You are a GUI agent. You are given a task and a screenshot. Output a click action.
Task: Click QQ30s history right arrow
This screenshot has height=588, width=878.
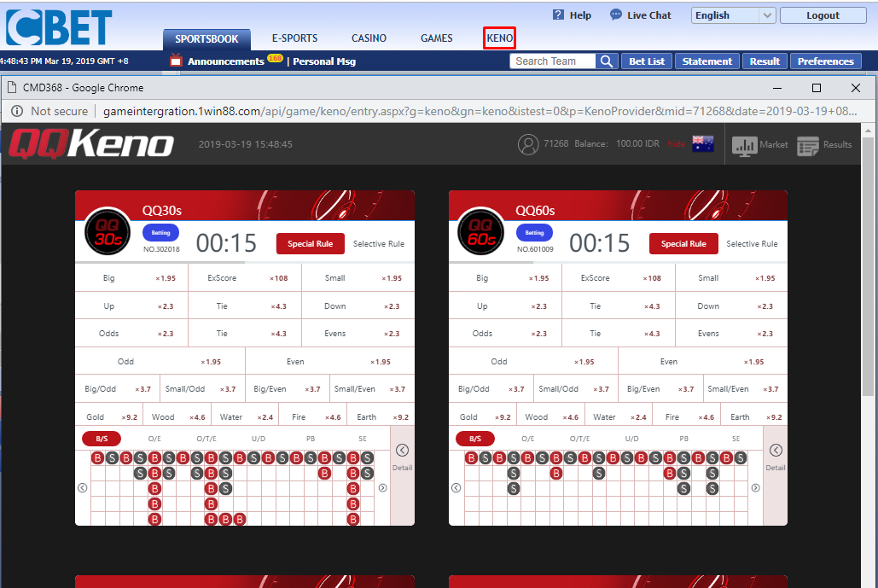[382, 488]
